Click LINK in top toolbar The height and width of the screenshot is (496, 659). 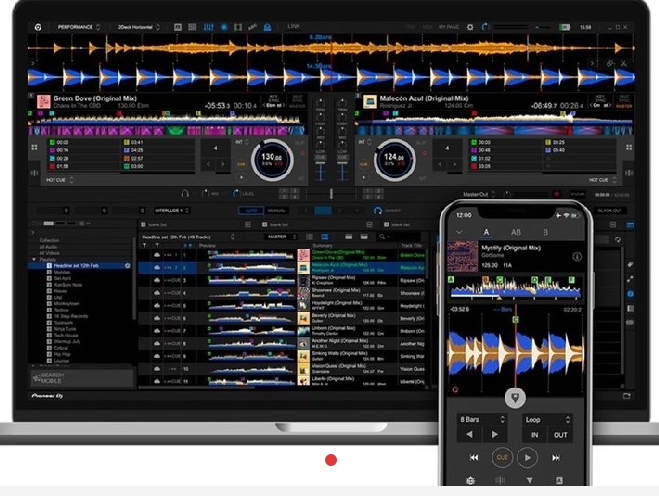(x=293, y=26)
